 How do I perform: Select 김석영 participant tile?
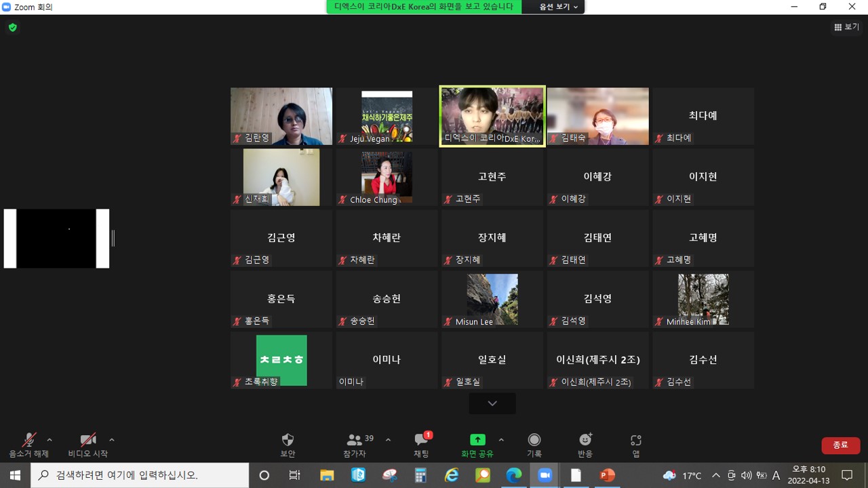click(x=597, y=299)
